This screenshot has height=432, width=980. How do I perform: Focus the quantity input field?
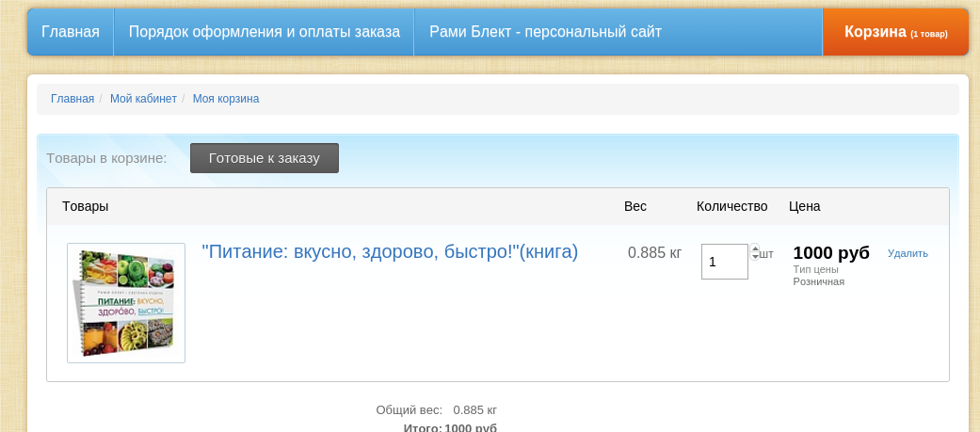pos(724,262)
